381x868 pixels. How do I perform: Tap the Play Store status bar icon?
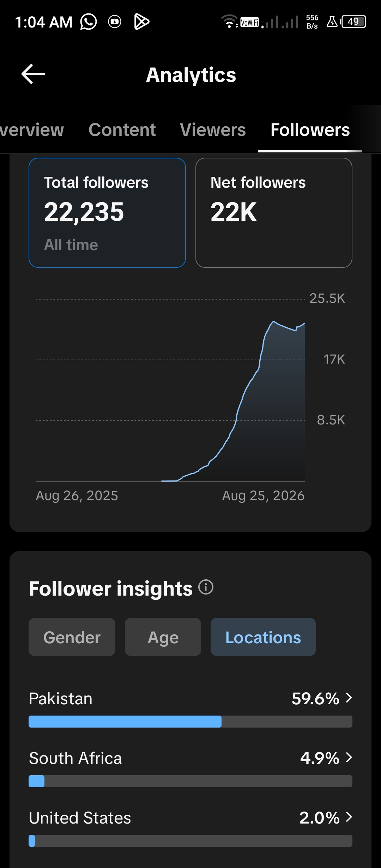(142, 22)
